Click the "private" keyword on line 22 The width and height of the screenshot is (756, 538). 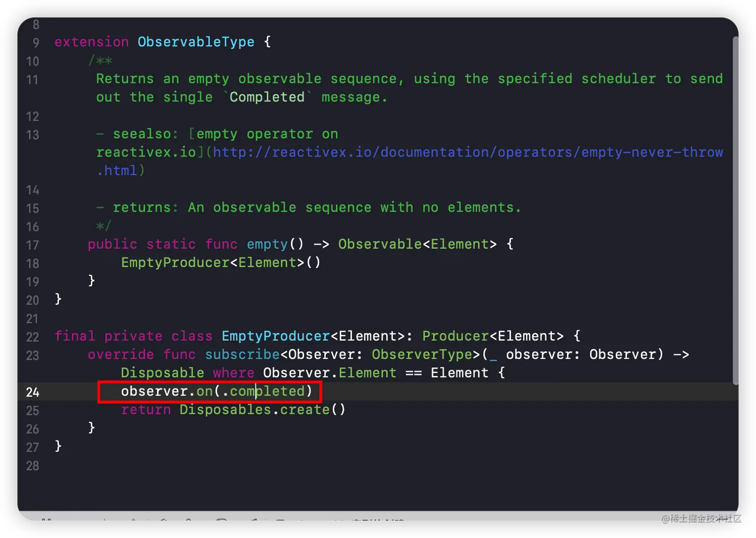[133, 336]
